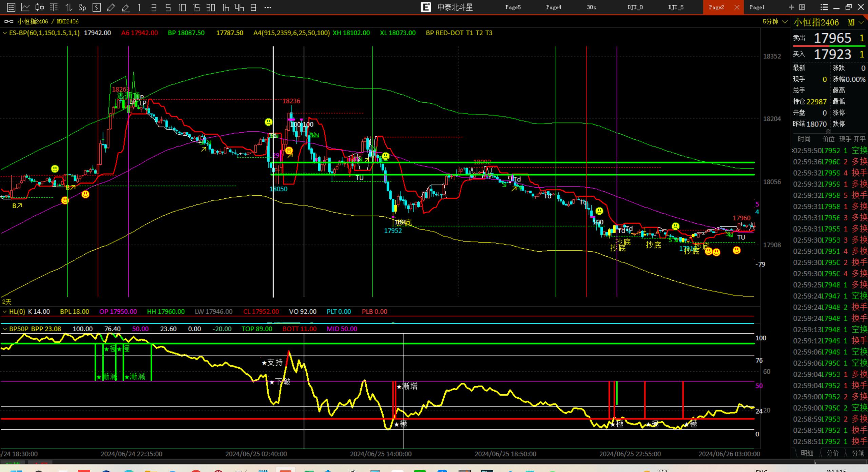Click the Sp spread icon
This screenshot has width=868, height=472.
[x=82, y=7]
